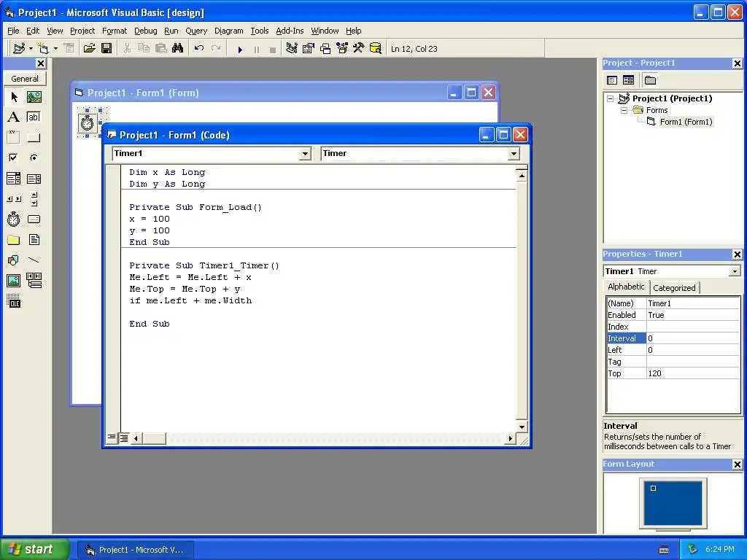Open the Properties object selector dropdown
747x560 pixels.
[735, 271]
